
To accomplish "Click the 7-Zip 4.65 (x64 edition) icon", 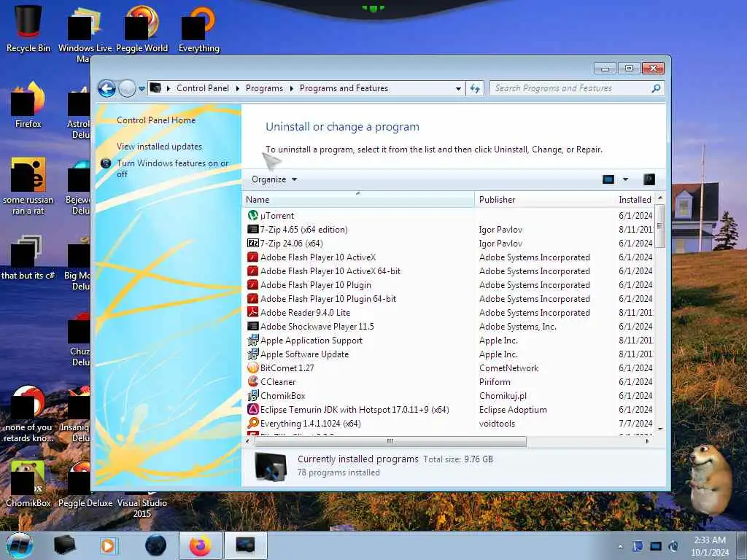I will tap(253, 230).
